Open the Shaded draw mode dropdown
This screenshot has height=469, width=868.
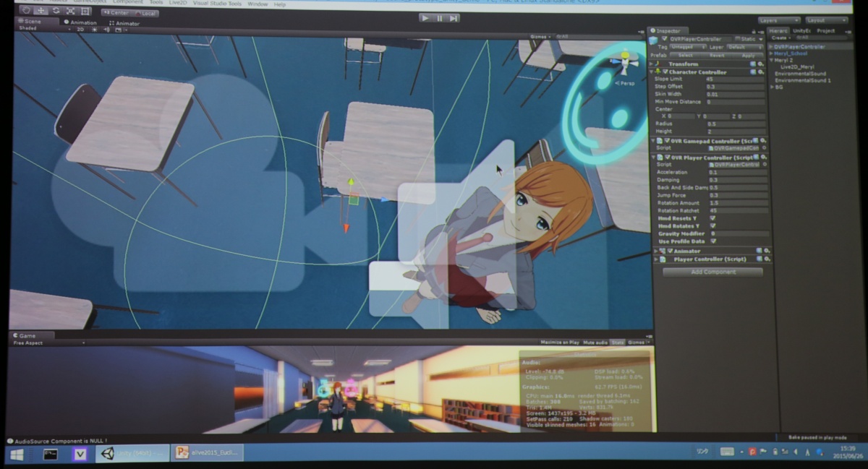point(45,29)
